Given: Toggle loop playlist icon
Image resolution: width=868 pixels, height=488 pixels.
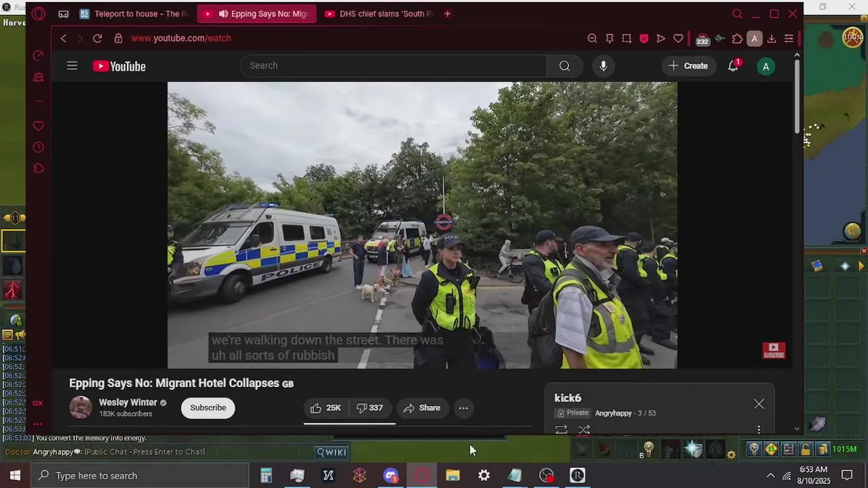Looking at the screenshot, I should (x=561, y=429).
